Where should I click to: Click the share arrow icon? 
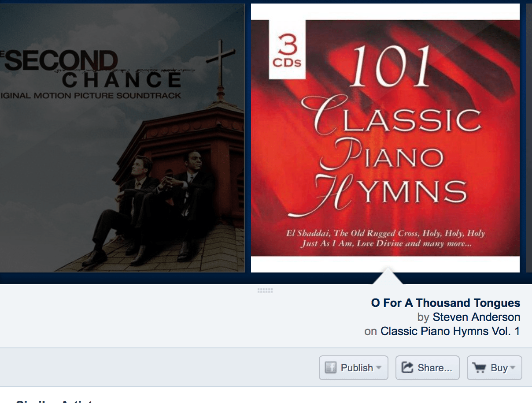(407, 367)
